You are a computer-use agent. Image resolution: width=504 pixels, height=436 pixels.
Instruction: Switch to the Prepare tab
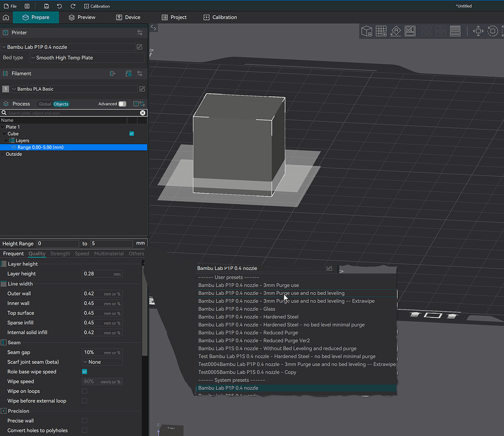(36, 17)
